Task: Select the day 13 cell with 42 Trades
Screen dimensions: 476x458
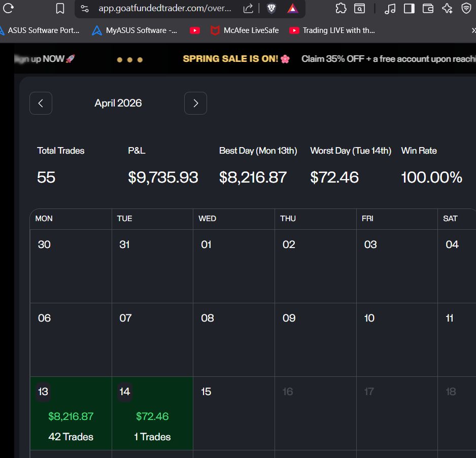Action: pyautogui.click(x=71, y=413)
